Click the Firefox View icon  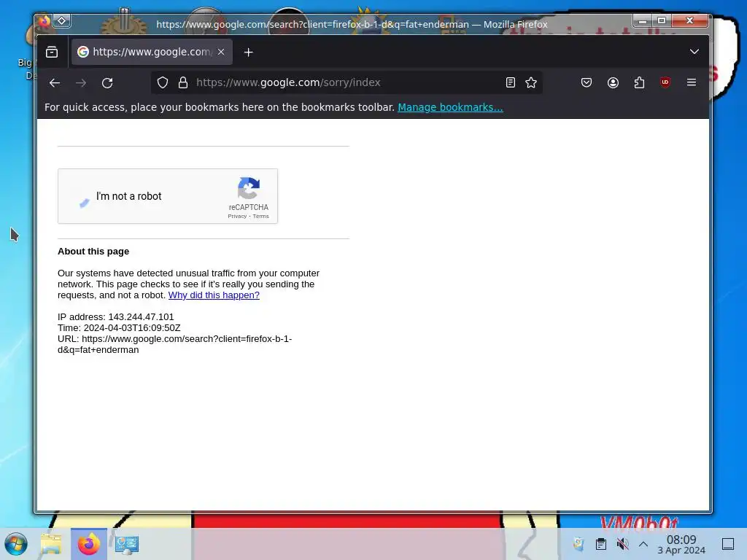click(x=52, y=52)
